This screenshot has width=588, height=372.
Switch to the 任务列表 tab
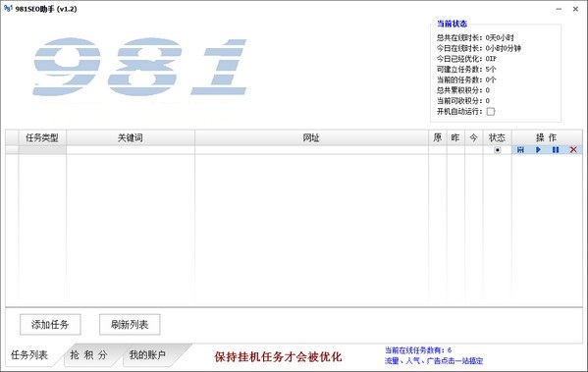point(29,354)
